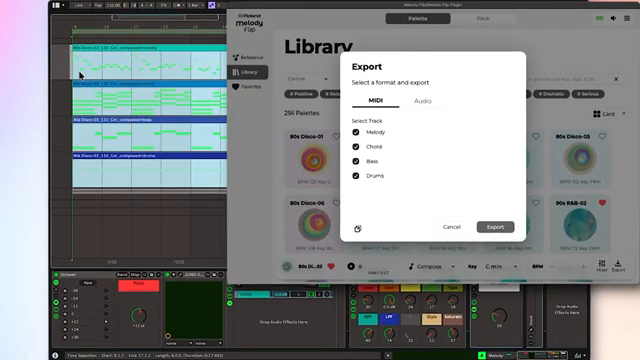Open the level-meter dropdown in status bar
The width and height of the screenshot is (640, 360).
coord(580,356)
